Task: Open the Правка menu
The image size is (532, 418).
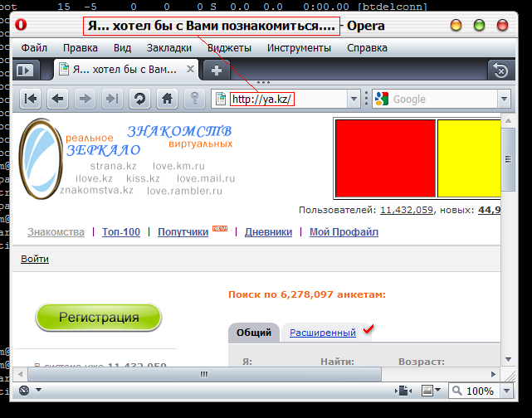Action: pos(80,48)
